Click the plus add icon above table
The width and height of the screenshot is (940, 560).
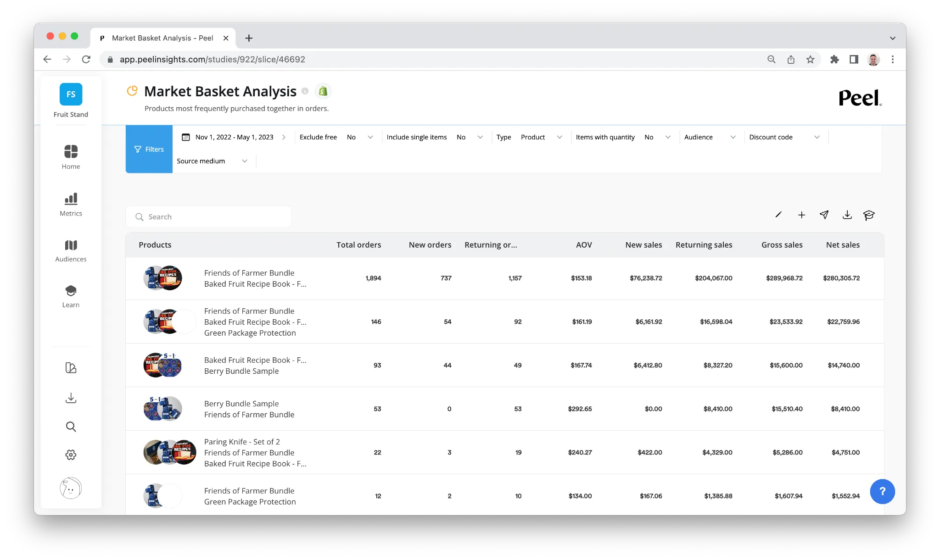(x=801, y=215)
